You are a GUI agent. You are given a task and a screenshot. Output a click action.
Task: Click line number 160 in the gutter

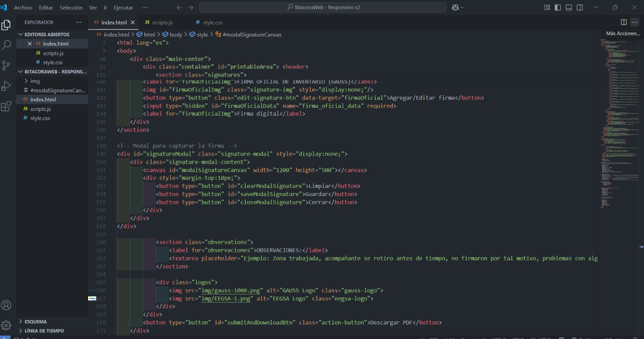[101, 242]
